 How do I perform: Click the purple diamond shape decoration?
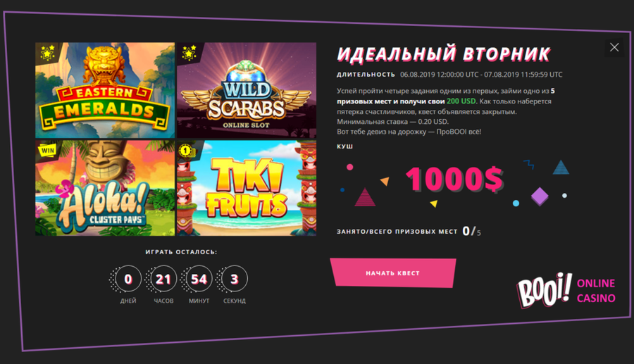[x=540, y=196]
